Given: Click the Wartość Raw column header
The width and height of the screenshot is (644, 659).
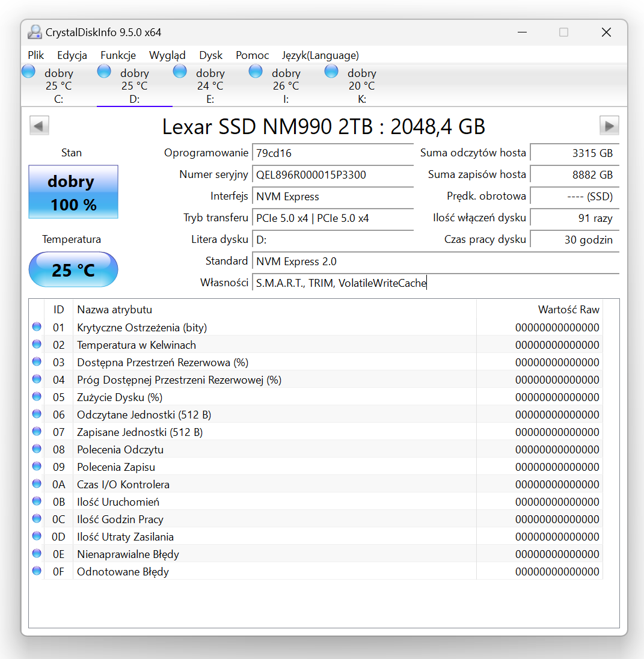Looking at the screenshot, I should click(x=568, y=310).
